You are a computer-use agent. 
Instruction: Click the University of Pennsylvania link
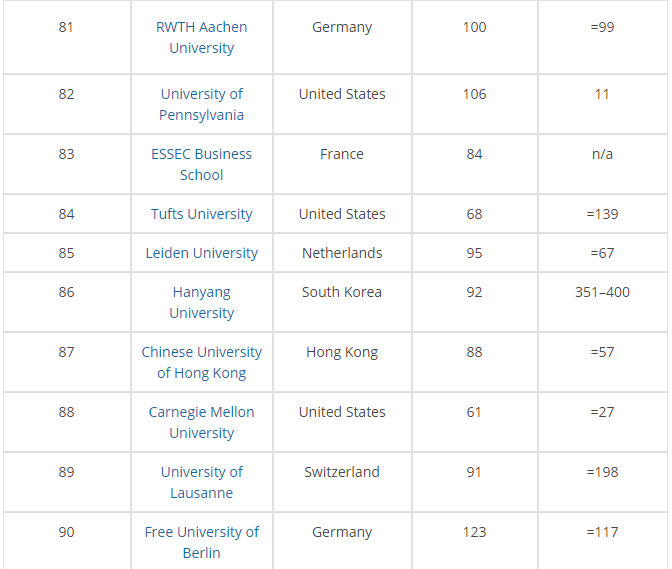[x=201, y=104]
